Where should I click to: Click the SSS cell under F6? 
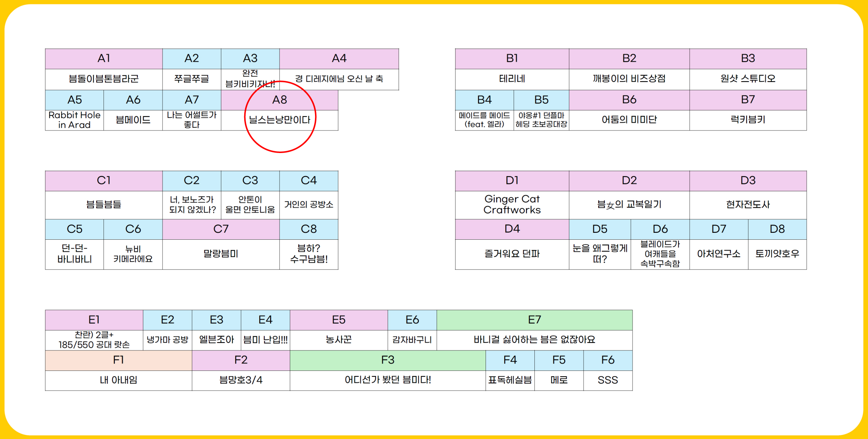coord(608,380)
